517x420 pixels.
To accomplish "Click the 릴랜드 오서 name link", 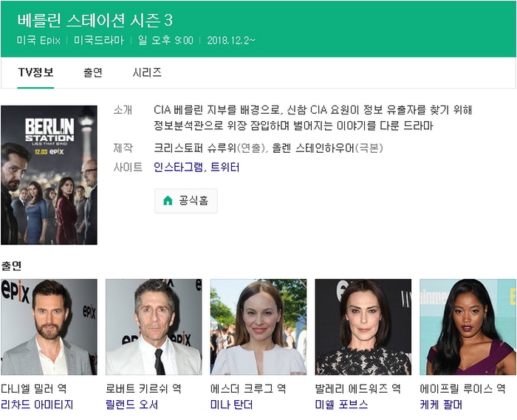I will [x=132, y=404].
